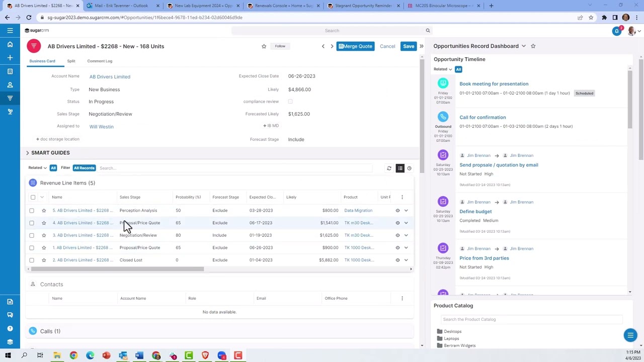
Task: Open the dashboard title dropdown arrow
Action: tap(524, 46)
